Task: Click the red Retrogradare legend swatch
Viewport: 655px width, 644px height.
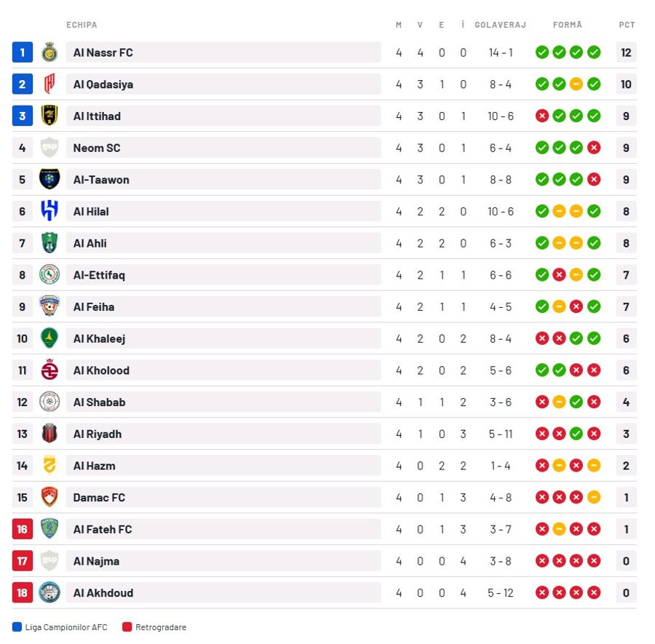Action: tap(127, 627)
